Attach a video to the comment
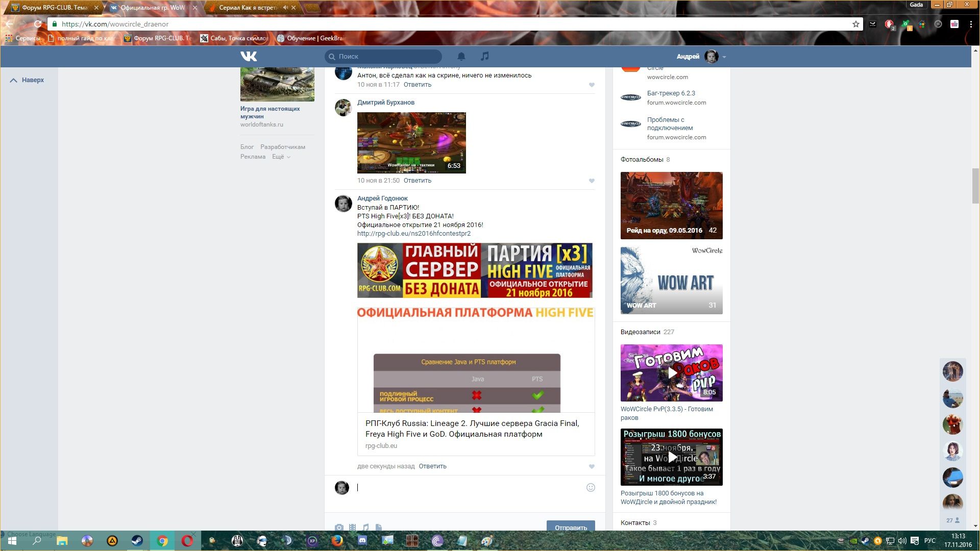This screenshot has height=551, width=980. 353,527
